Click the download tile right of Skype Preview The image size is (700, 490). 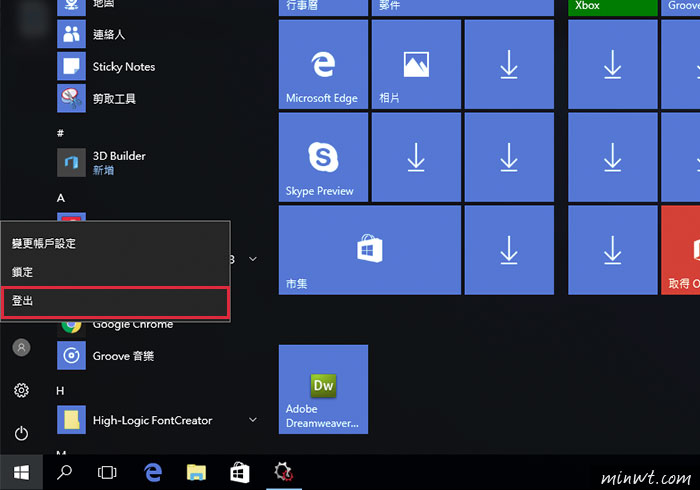(x=416, y=157)
